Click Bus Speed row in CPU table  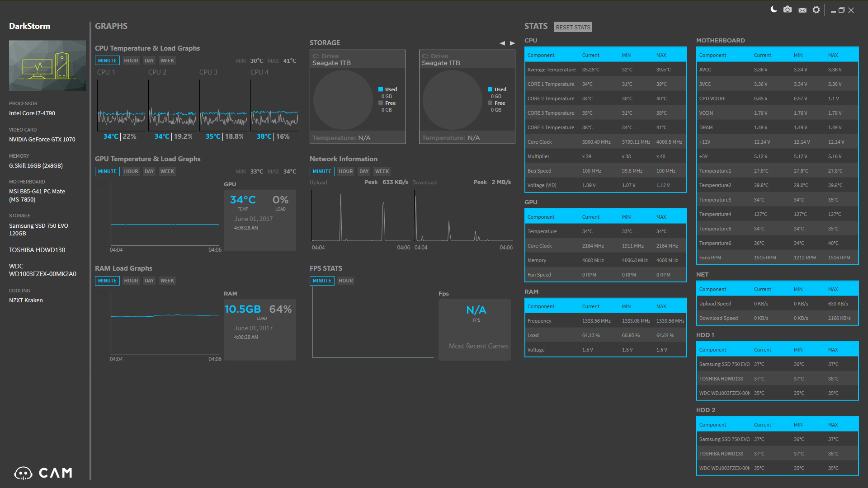tap(605, 171)
